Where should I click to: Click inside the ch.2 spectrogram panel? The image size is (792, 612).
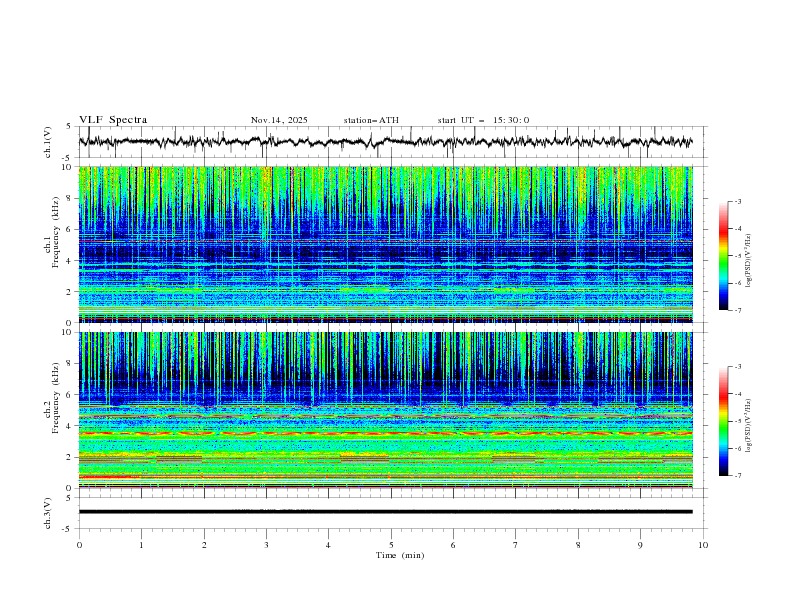point(390,410)
